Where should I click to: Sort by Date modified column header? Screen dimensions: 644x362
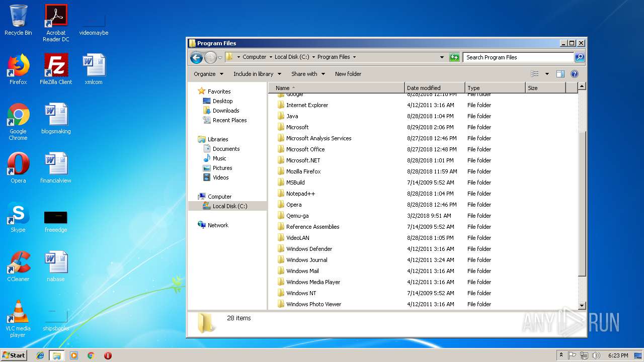coord(435,88)
